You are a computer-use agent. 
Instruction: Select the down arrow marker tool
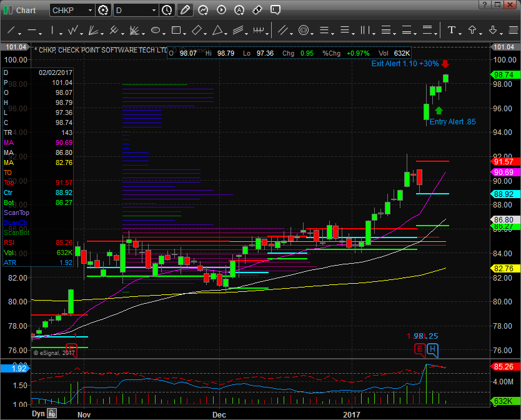[492, 30]
